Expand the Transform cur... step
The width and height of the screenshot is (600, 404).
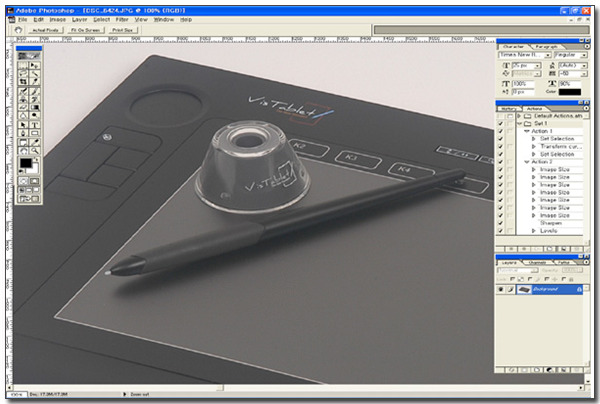pos(534,147)
